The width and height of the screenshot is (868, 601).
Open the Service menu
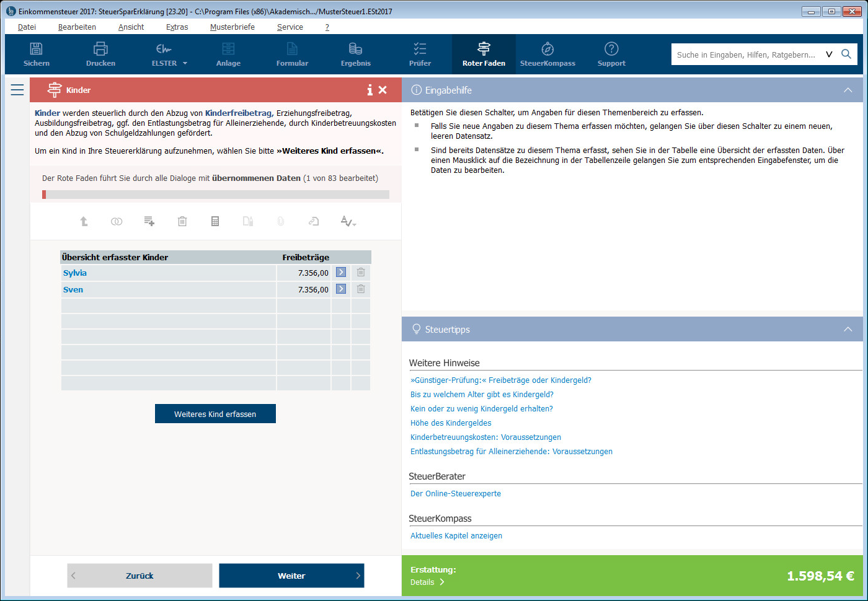click(290, 27)
